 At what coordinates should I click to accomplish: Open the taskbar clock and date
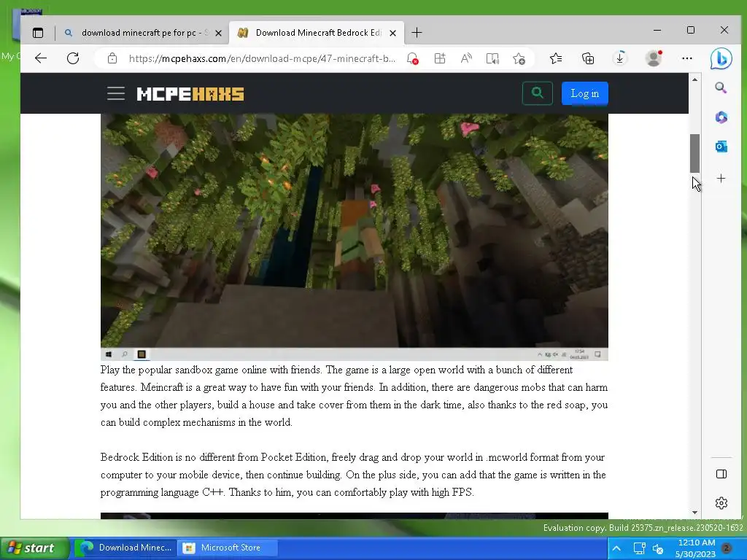click(x=695, y=548)
